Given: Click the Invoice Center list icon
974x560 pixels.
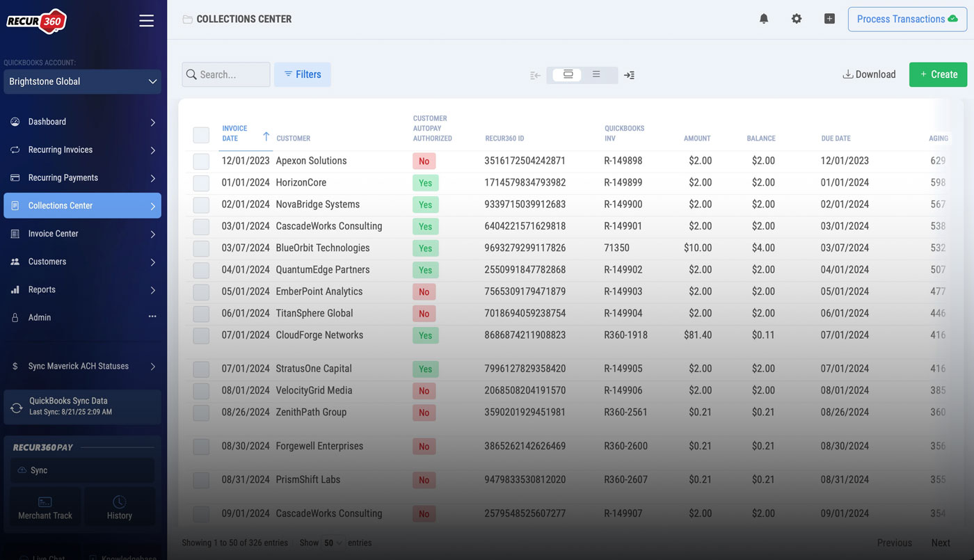Looking at the screenshot, I should pyautogui.click(x=15, y=234).
